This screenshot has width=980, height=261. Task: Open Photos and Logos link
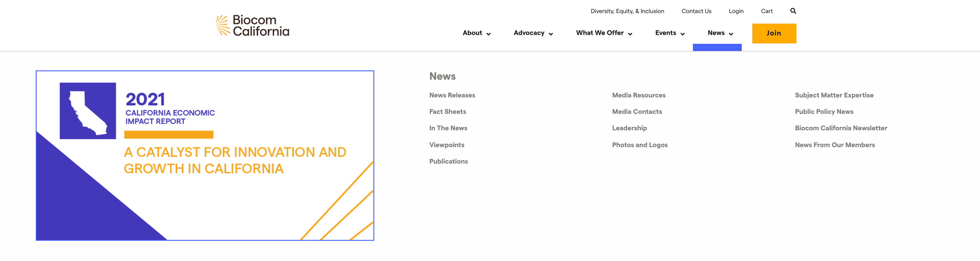(640, 145)
